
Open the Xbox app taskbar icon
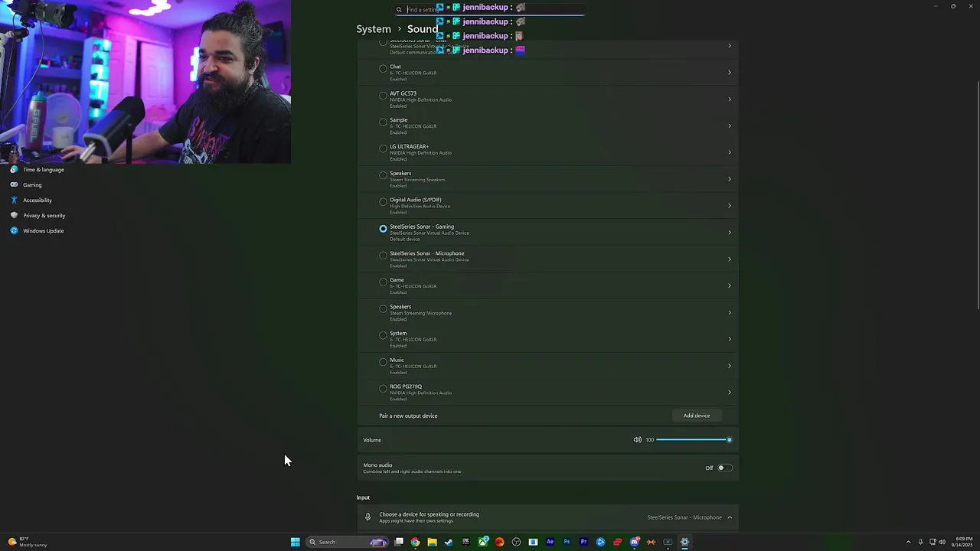pos(483,542)
